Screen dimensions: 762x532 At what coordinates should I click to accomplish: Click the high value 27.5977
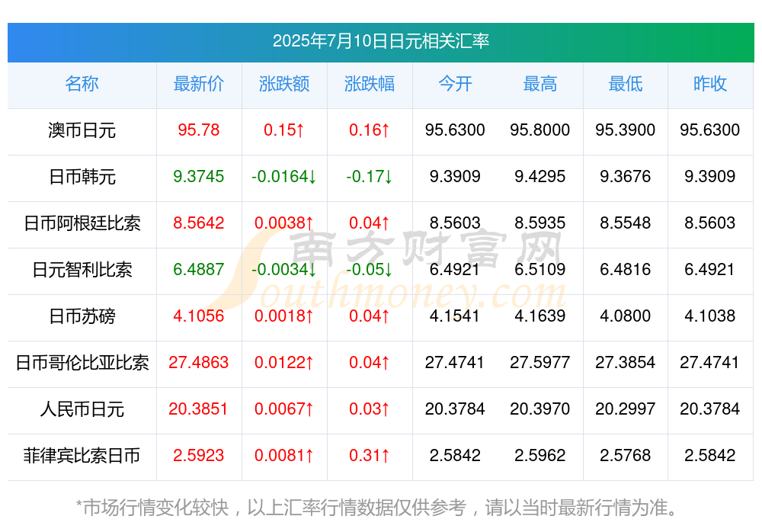pyautogui.click(x=539, y=362)
